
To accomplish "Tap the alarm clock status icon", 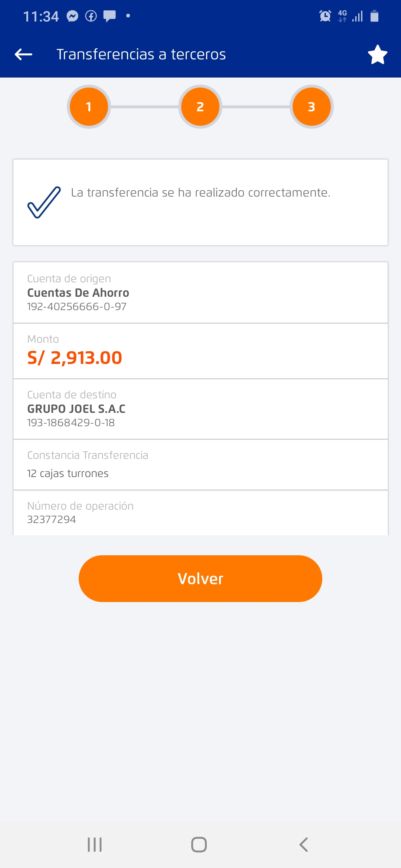I will [x=325, y=16].
